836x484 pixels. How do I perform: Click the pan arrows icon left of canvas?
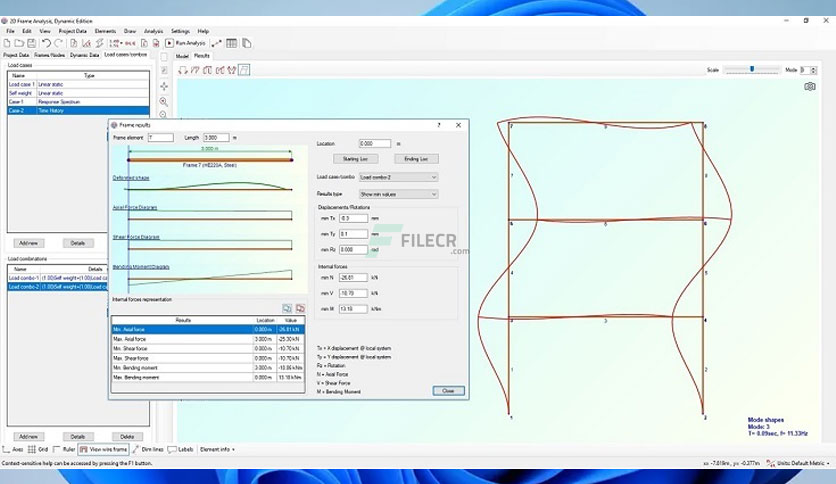tap(164, 86)
